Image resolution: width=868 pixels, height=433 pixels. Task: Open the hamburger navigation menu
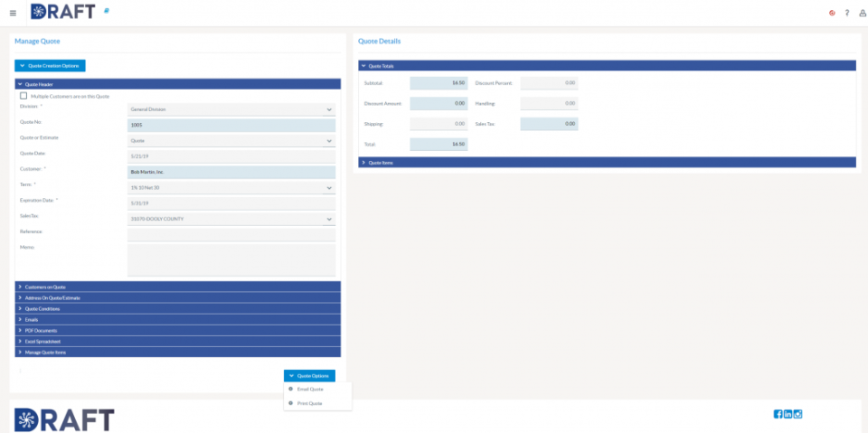[x=14, y=14]
